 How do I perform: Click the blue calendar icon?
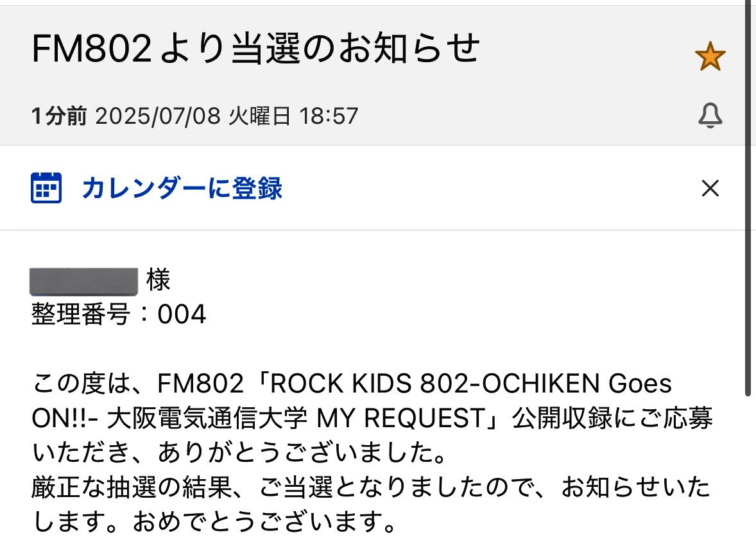46,187
